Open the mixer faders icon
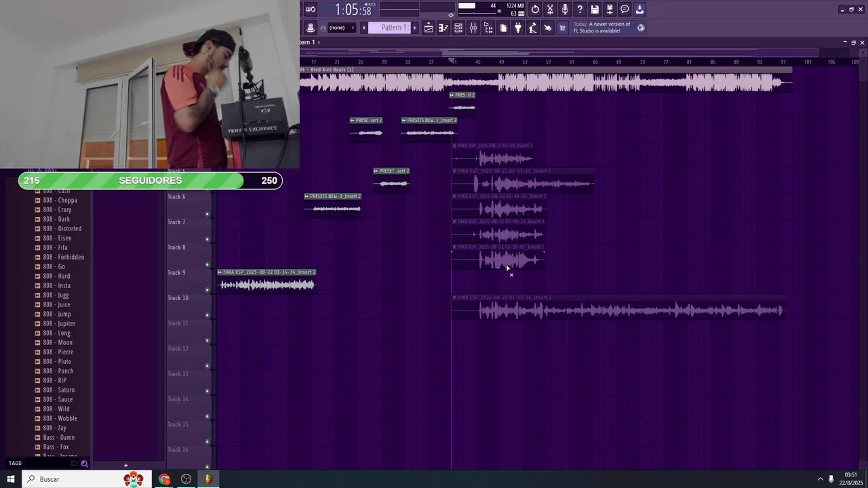This screenshot has width=868, height=488. click(473, 28)
